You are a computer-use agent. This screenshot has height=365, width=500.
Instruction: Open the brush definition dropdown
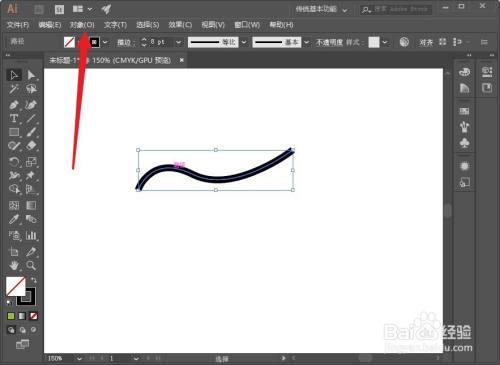tap(307, 42)
